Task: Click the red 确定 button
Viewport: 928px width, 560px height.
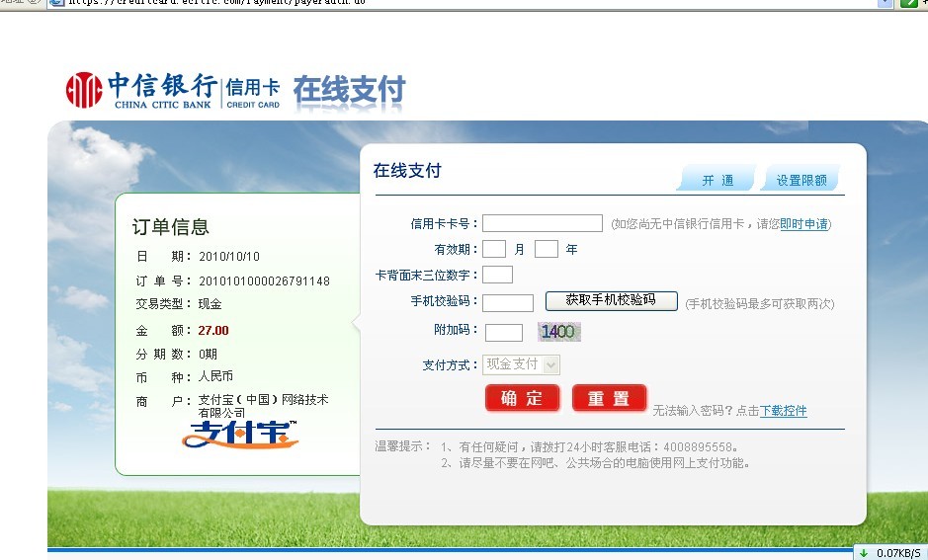Action: 522,398
